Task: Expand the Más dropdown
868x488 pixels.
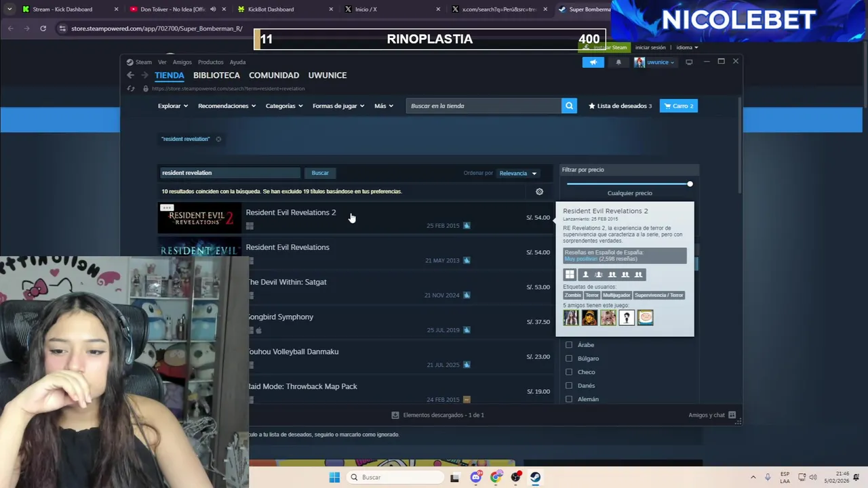Action: (x=384, y=106)
